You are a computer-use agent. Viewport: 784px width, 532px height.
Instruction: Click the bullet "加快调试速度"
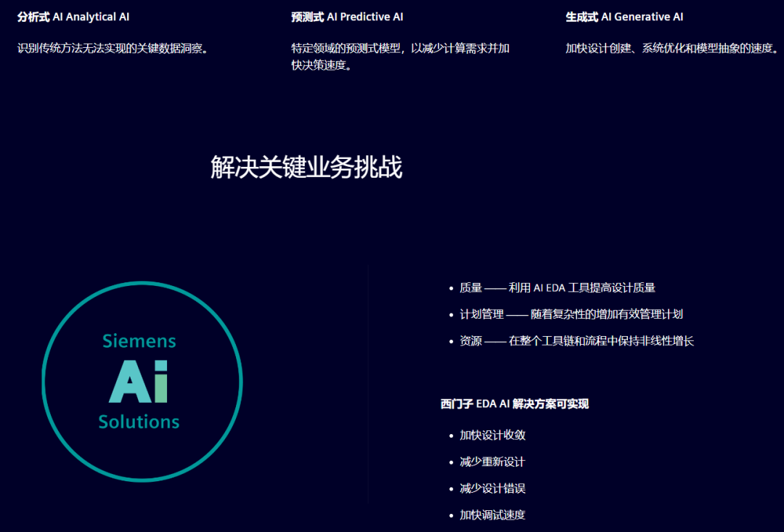pos(492,515)
